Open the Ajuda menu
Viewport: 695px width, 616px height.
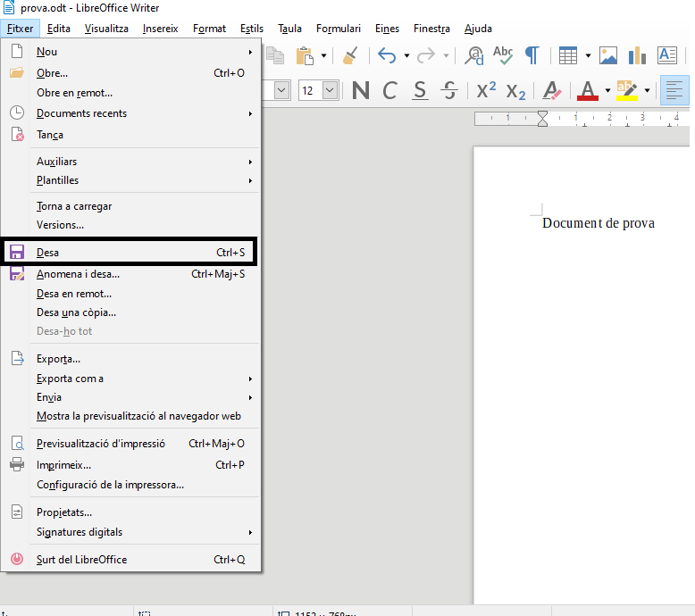tap(478, 29)
